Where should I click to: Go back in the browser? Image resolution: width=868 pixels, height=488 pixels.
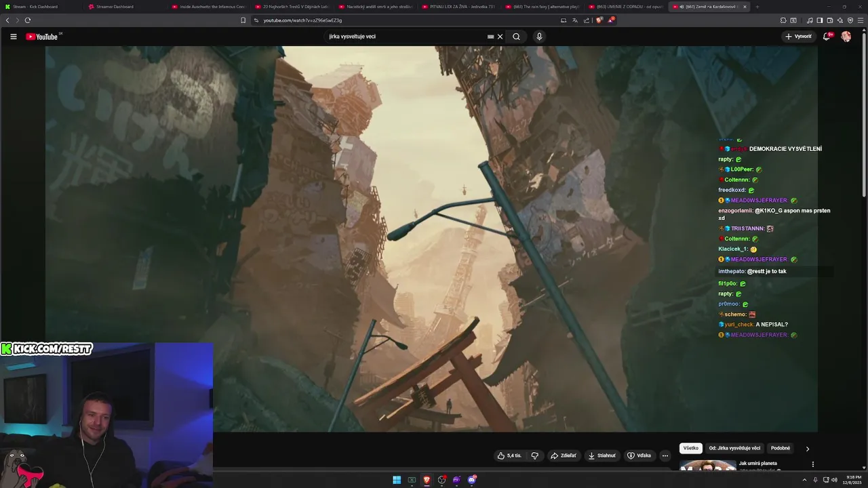click(x=7, y=20)
